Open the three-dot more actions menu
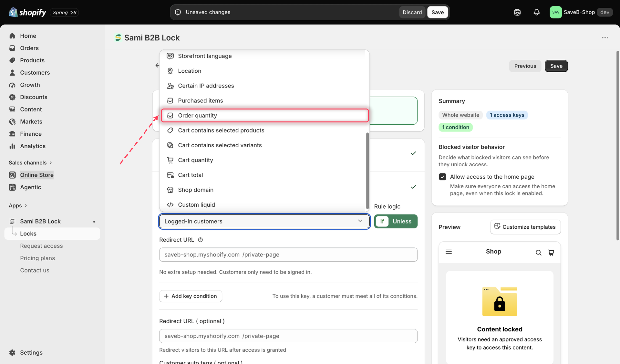This screenshot has width=620, height=364. pyautogui.click(x=605, y=38)
